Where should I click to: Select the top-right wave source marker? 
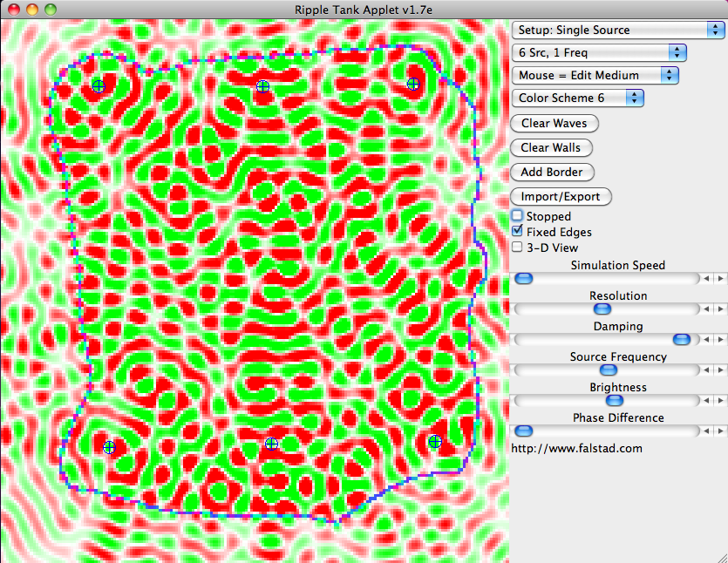point(413,84)
